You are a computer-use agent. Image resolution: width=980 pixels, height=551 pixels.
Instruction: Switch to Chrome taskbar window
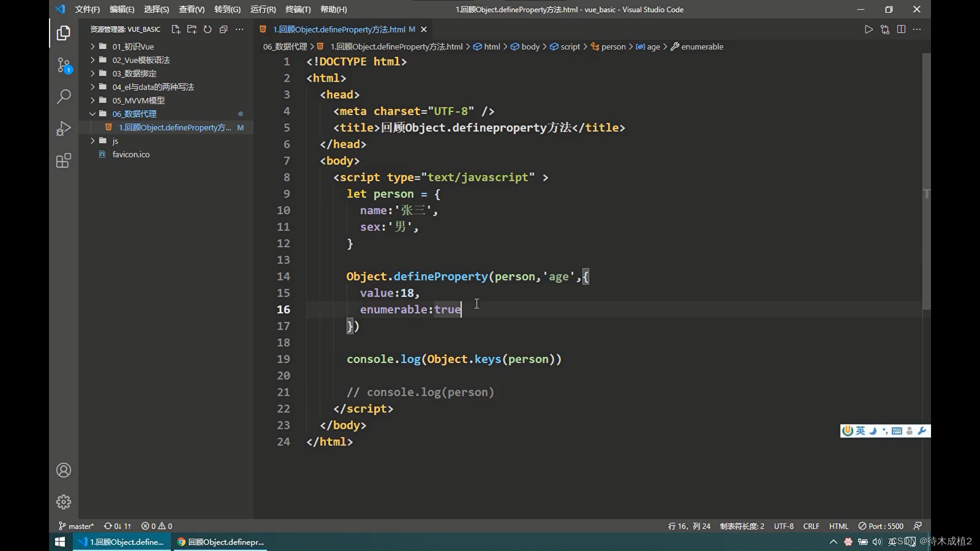pyautogui.click(x=221, y=542)
